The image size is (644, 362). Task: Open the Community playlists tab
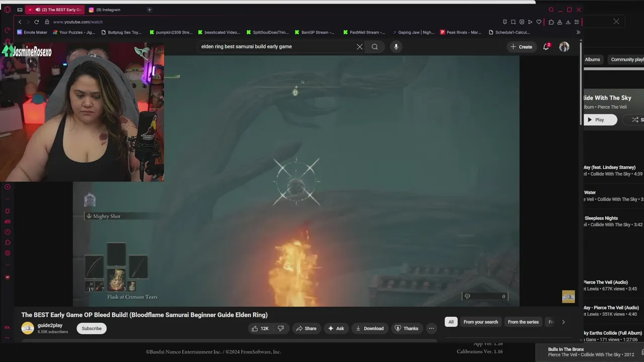click(x=627, y=59)
